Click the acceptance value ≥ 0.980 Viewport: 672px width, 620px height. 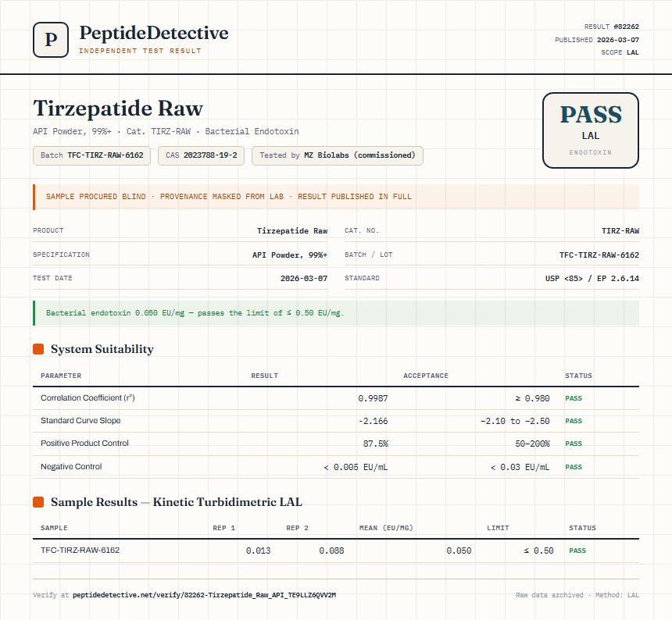[532, 398]
